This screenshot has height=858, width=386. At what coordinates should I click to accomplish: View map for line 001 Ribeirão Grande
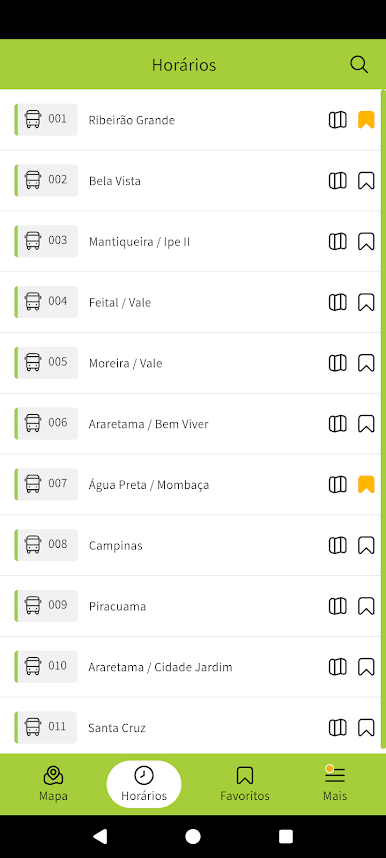click(338, 120)
